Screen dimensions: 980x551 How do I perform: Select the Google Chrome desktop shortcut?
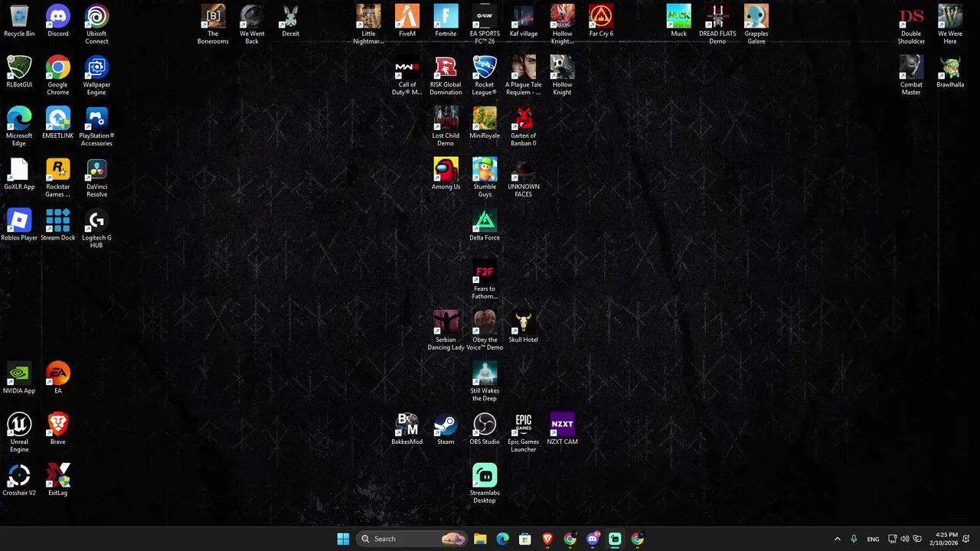[x=58, y=76]
